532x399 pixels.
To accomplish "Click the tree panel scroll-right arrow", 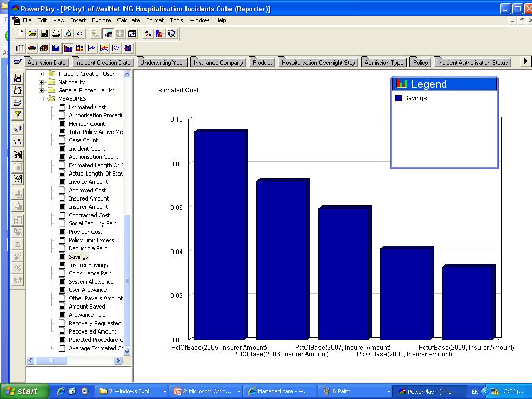I will tap(118, 361).
